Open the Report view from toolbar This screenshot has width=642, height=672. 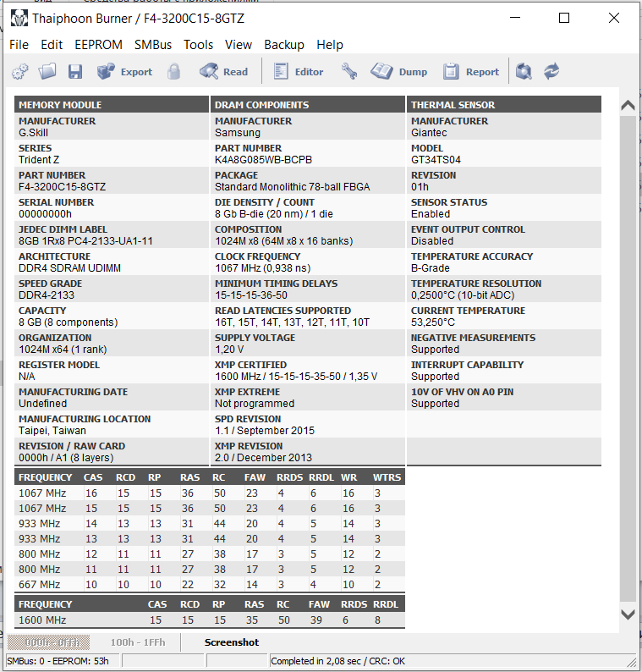coord(470,72)
